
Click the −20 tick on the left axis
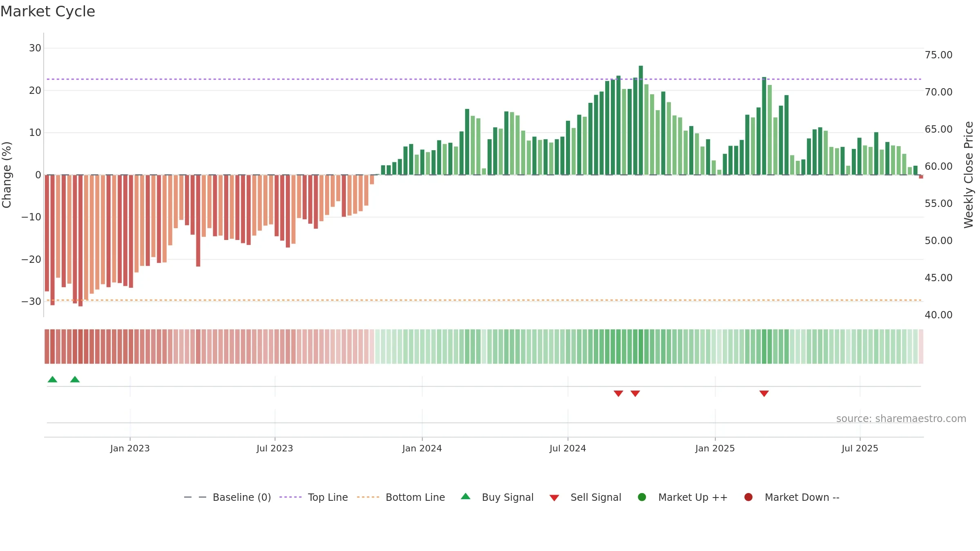[x=31, y=259]
